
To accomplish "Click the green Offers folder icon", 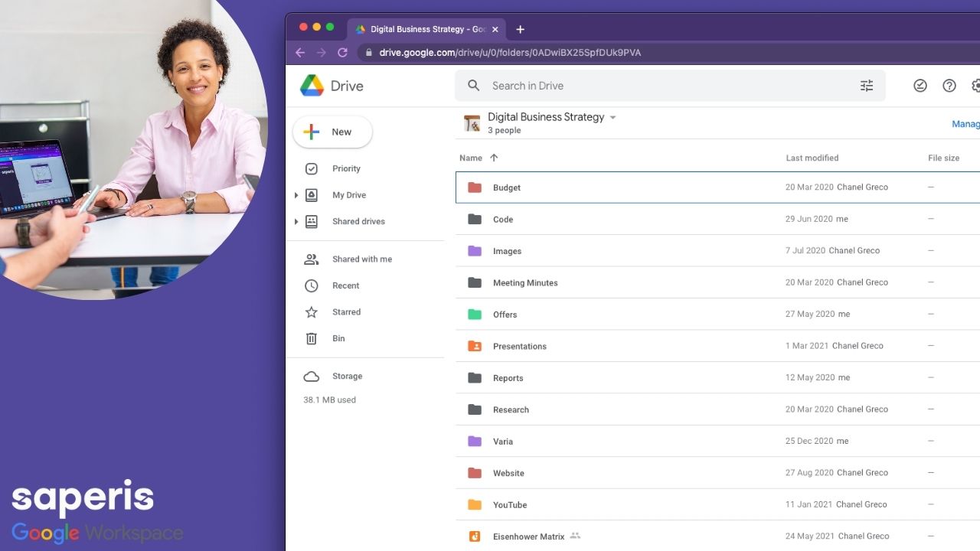I will pos(475,315).
